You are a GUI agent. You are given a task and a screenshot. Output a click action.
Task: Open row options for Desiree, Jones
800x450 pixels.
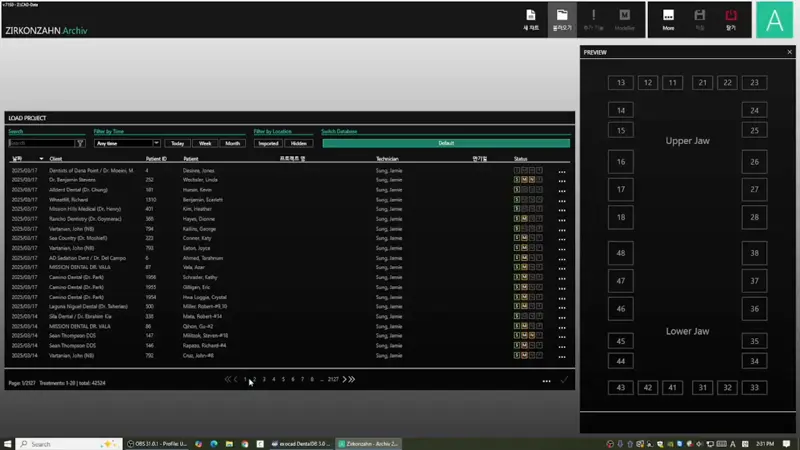pos(562,172)
